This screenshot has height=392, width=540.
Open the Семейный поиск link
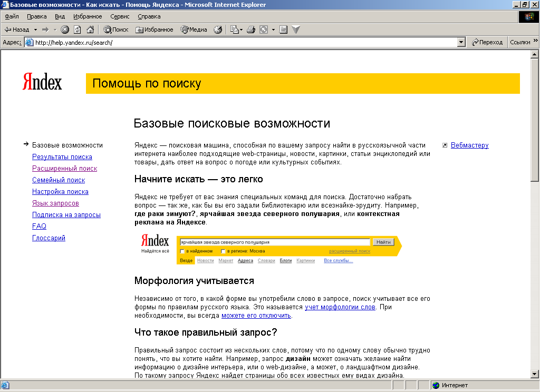(x=59, y=180)
